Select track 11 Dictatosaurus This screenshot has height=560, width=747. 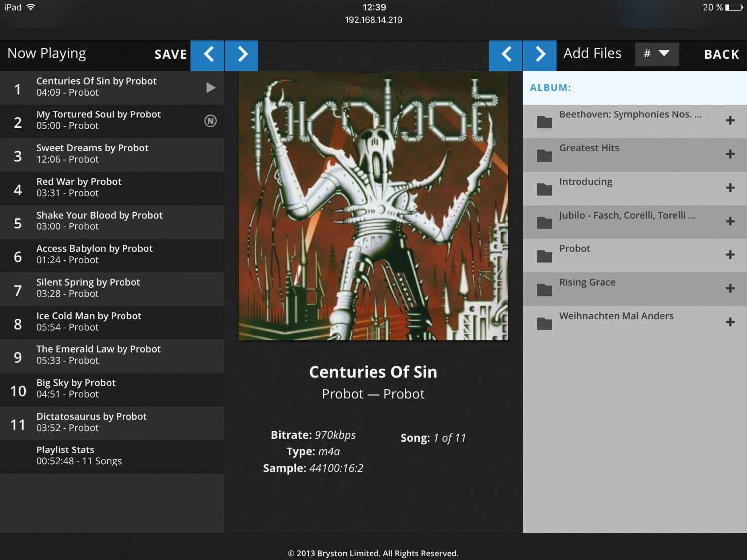[x=112, y=423]
